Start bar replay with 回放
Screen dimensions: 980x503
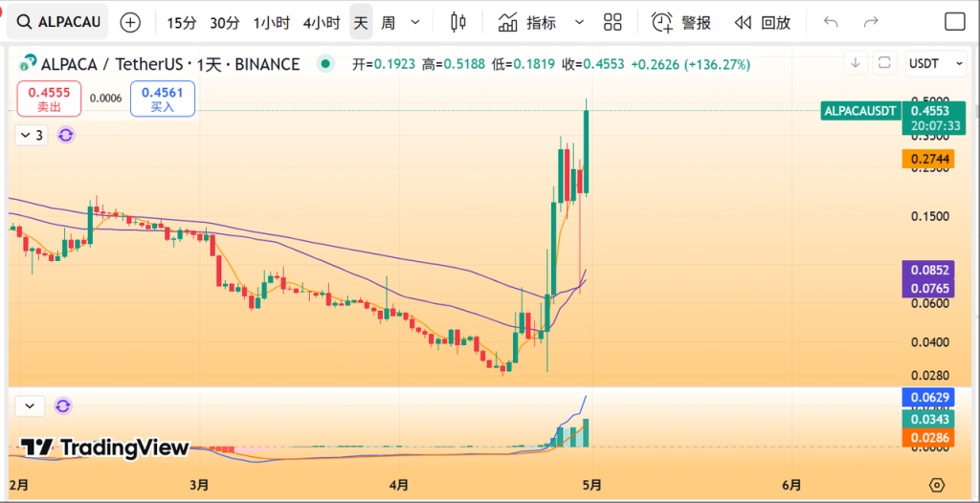pos(763,22)
